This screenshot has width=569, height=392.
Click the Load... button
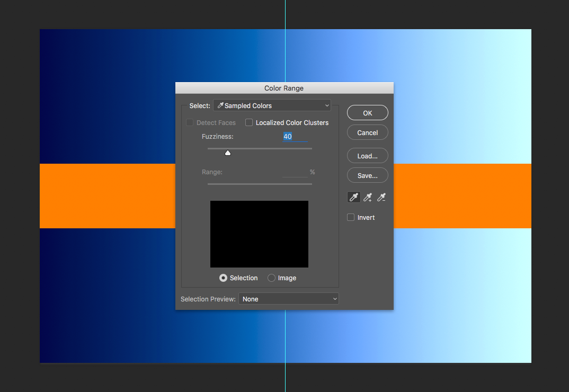368,156
